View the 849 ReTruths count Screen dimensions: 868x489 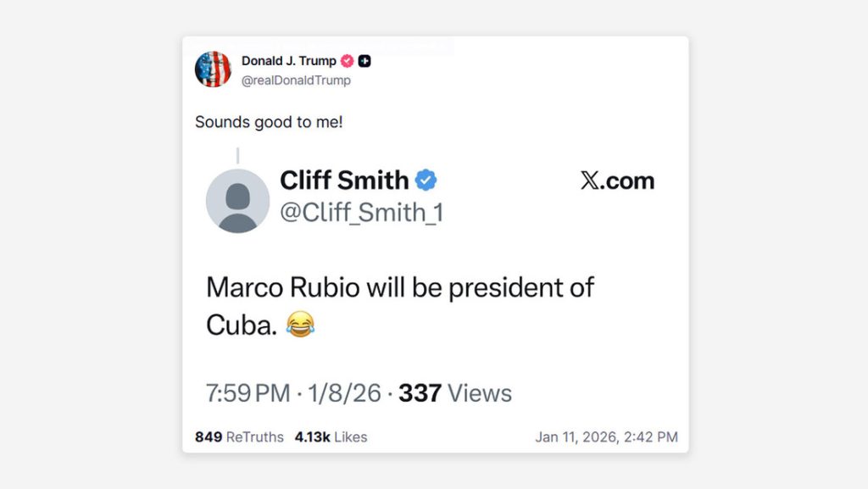pos(238,437)
